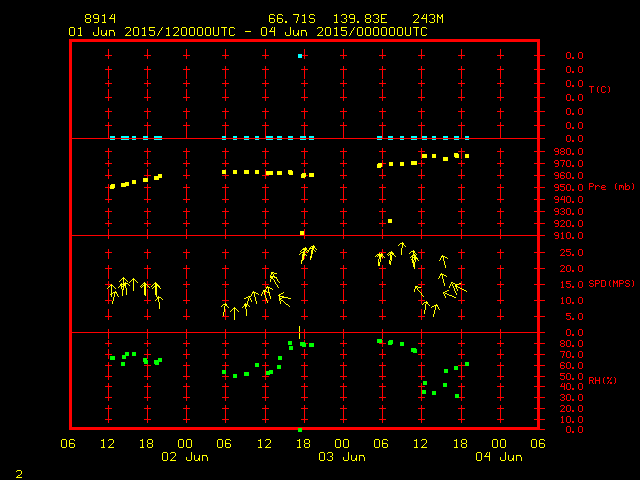Image resolution: width=640 pixels, height=480 pixels.
Task: Select the 03 Jun date label
Action: tap(342, 457)
